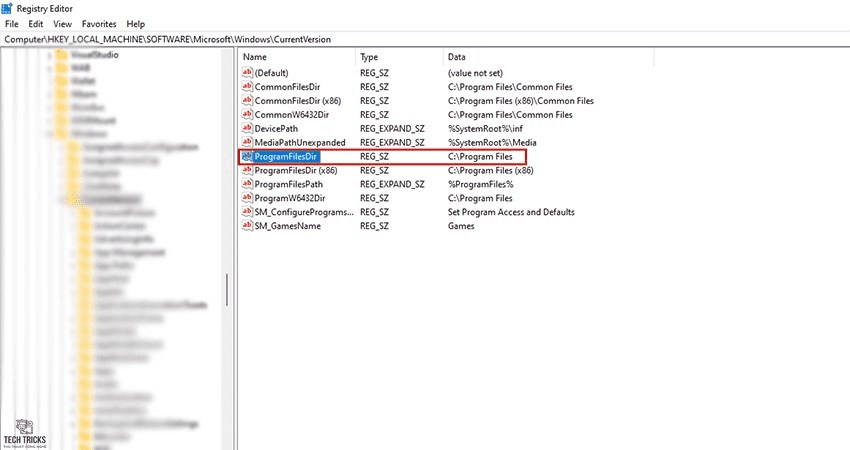
Task: Click REG_SZ type in the CommonW6432Dir row
Action: 375,115
